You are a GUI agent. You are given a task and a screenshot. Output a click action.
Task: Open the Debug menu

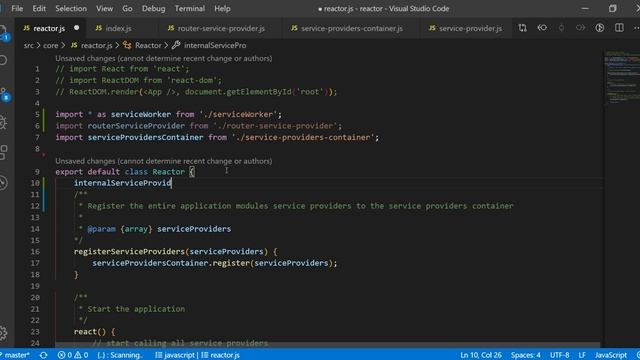pyautogui.click(x=153, y=9)
